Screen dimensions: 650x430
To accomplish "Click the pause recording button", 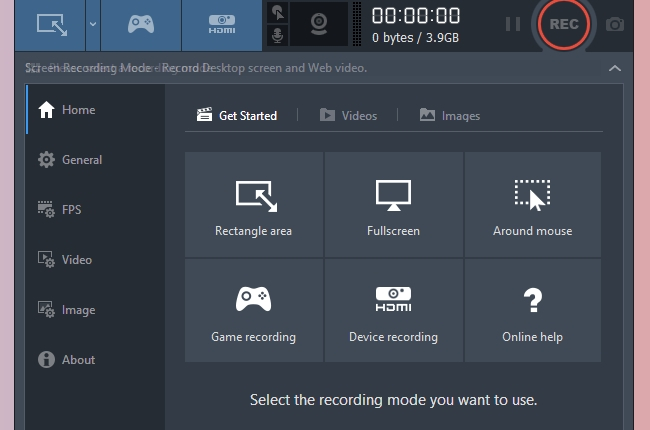I will [x=513, y=24].
